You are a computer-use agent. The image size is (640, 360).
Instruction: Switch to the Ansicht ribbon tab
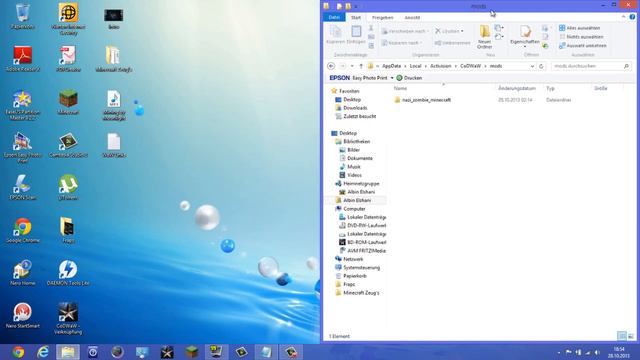[x=412, y=17]
